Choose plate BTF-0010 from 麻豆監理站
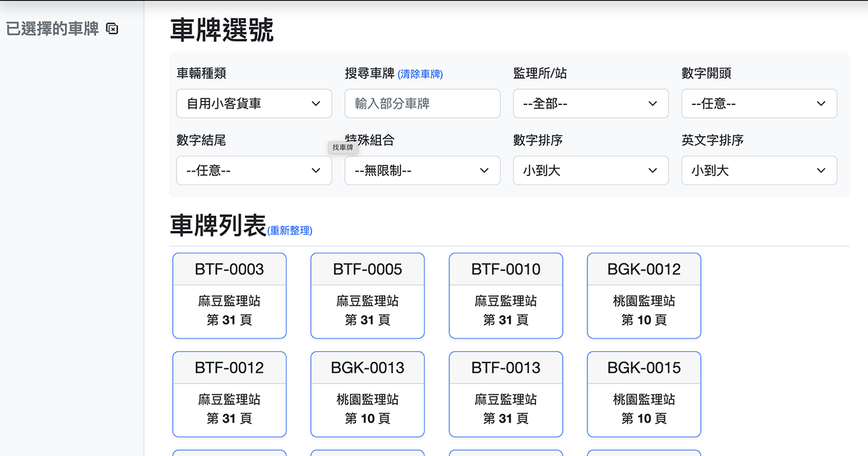This screenshot has width=868, height=456. (x=506, y=295)
